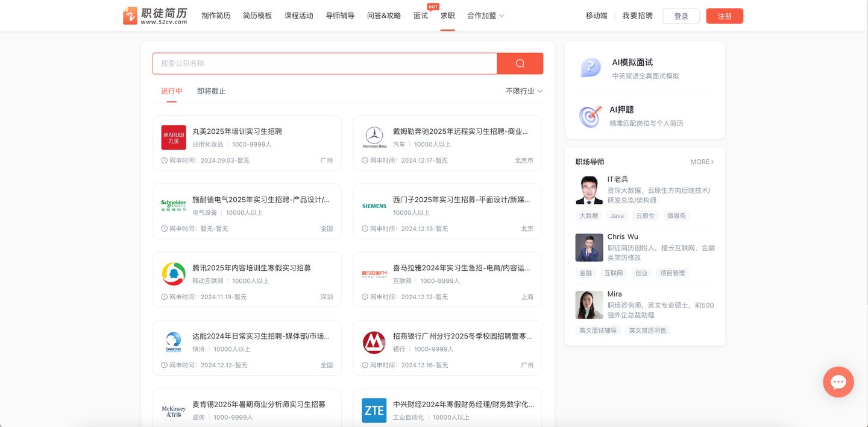Viewport: 868px width, 427px height.
Task: Open 导师辅导 navigation item
Action: (x=340, y=16)
